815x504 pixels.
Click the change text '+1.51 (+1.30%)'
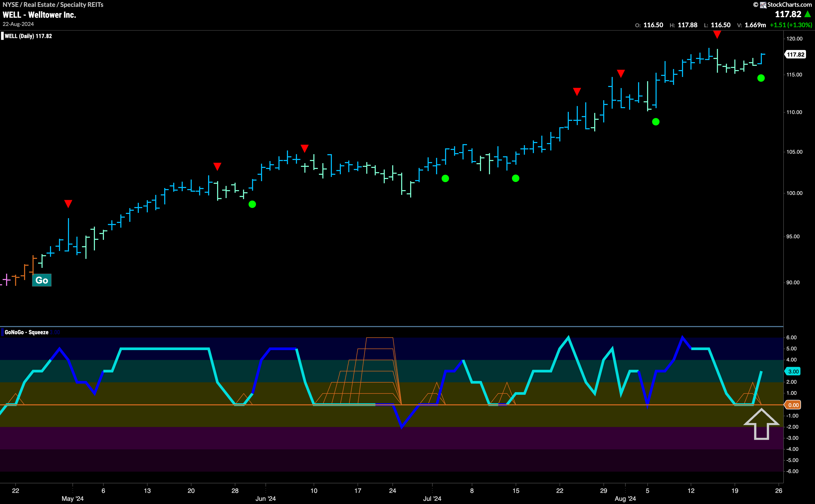pyautogui.click(x=791, y=25)
